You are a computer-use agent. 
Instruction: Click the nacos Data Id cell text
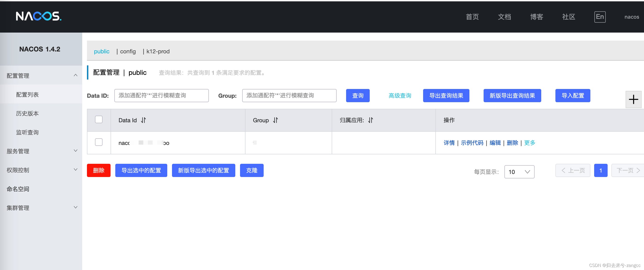[x=144, y=143]
